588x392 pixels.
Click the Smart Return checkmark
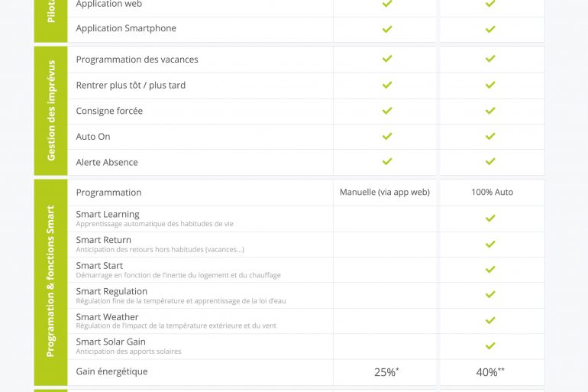(490, 245)
